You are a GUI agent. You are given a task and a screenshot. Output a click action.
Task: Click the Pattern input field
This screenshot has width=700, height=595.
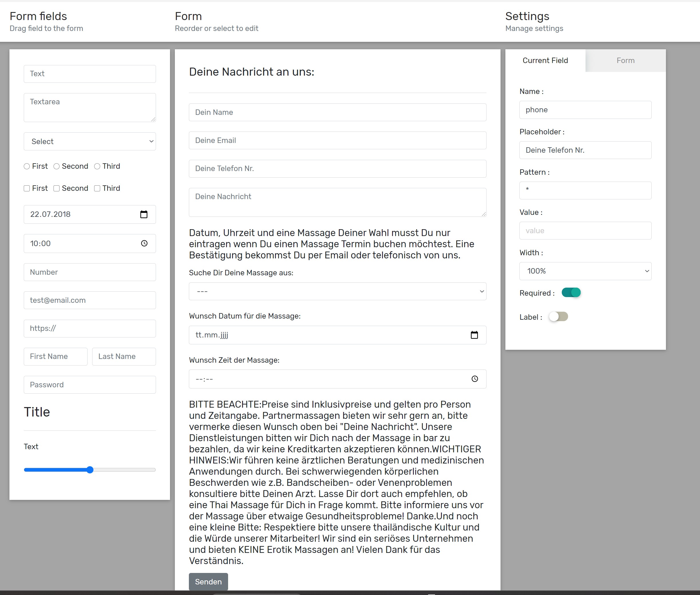click(x=585, y=191)
